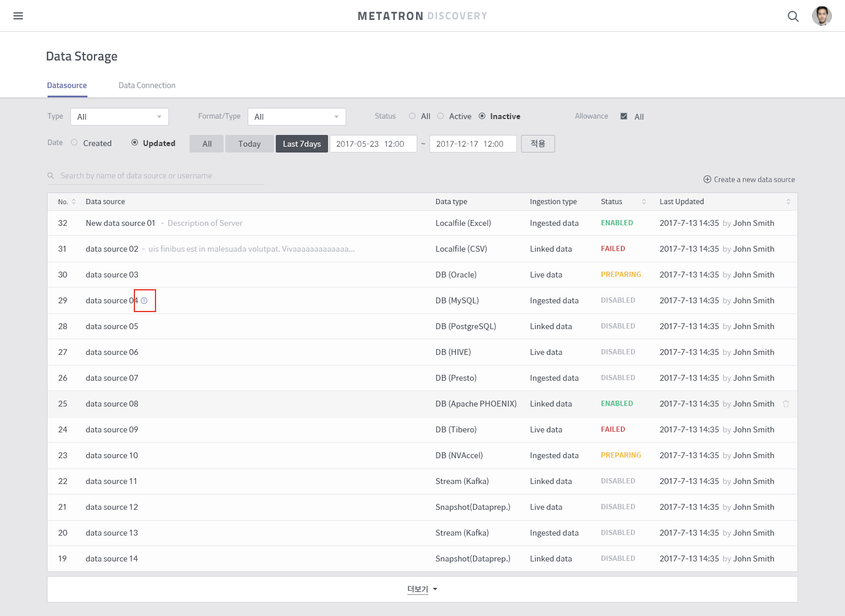Choose the Updated date radio button
The width and height of the screenshot is (845, 616).
[x=134, y=143]
